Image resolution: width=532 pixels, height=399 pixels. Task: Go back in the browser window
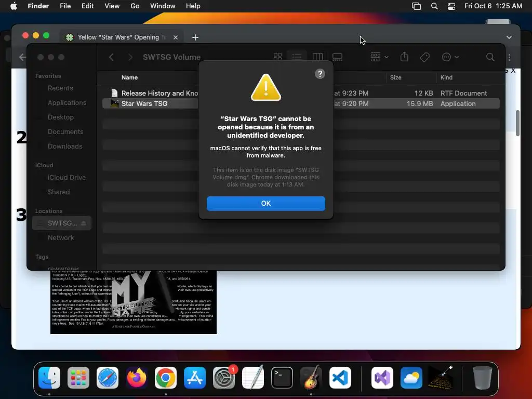[x=22, y=57]
